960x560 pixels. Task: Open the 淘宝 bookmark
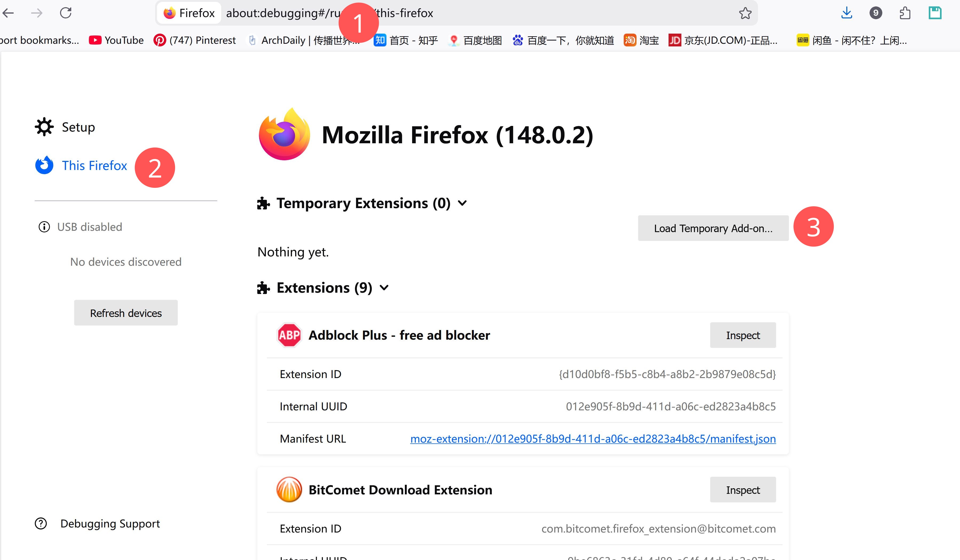tap(642, 40)
